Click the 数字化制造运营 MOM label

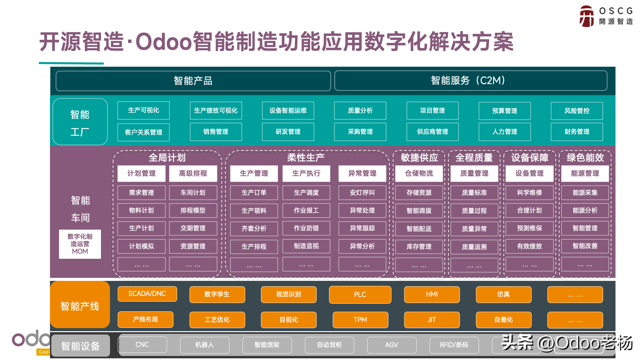coord(80,244)
